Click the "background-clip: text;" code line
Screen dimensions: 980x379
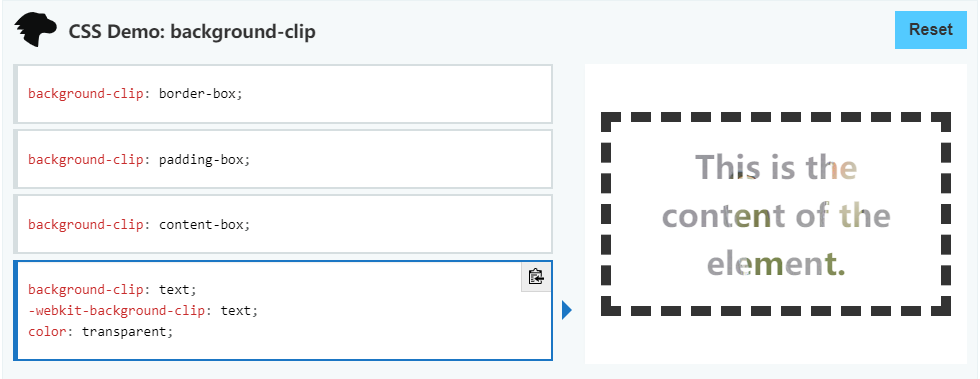tap(112, 290)
